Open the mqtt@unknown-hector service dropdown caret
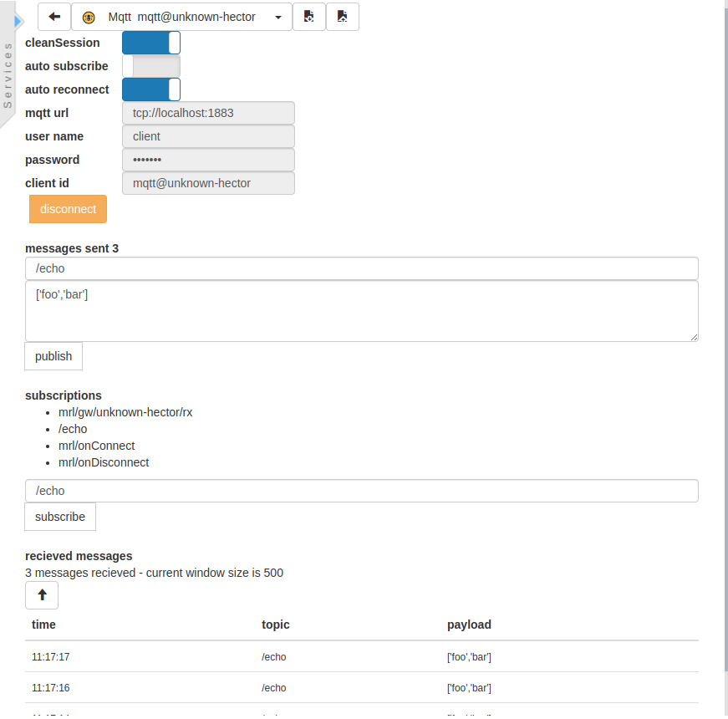 tap(277, 18)
